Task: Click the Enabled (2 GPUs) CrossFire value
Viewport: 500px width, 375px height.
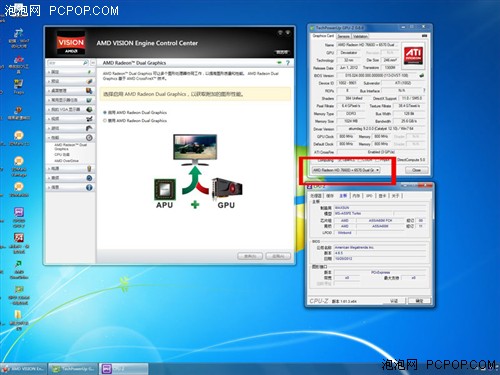Action: coord(380,152)
